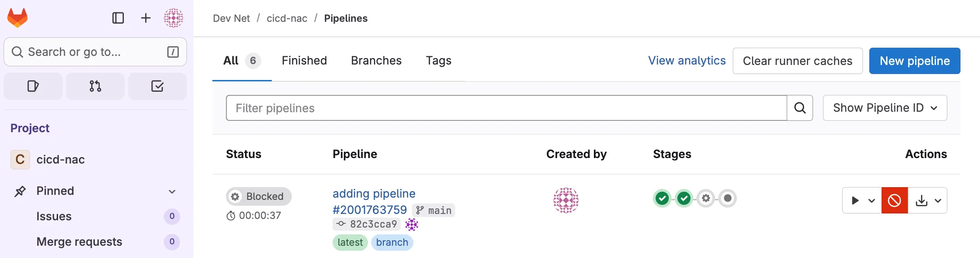Open the merge requests shortcut icon
Viewport: 980px width, 258px height.
[x=95, y=86]
